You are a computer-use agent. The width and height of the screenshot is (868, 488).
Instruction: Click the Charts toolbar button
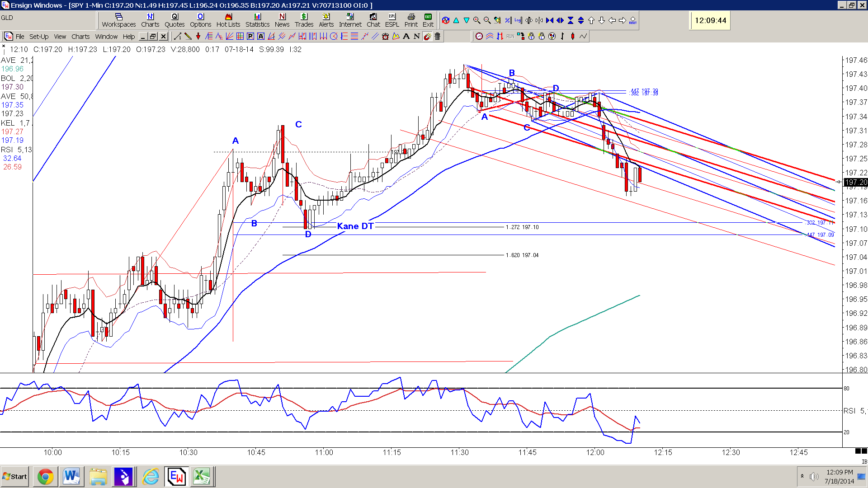tap(150, 20)
